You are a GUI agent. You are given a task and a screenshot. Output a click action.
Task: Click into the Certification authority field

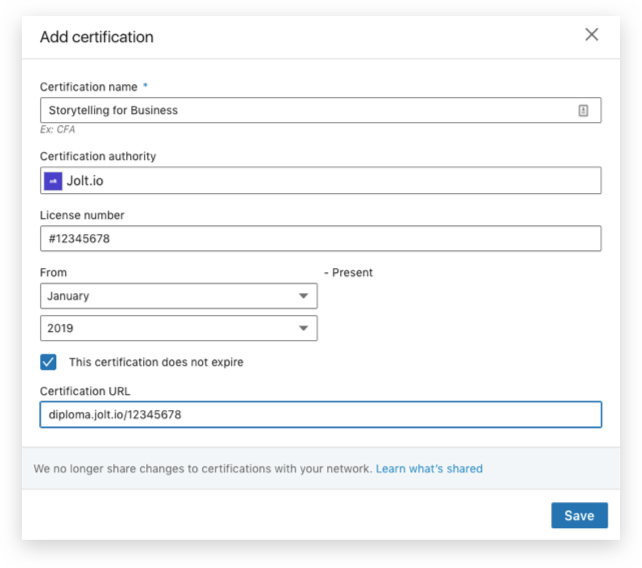pyautogui.click(x=330, y=181)
